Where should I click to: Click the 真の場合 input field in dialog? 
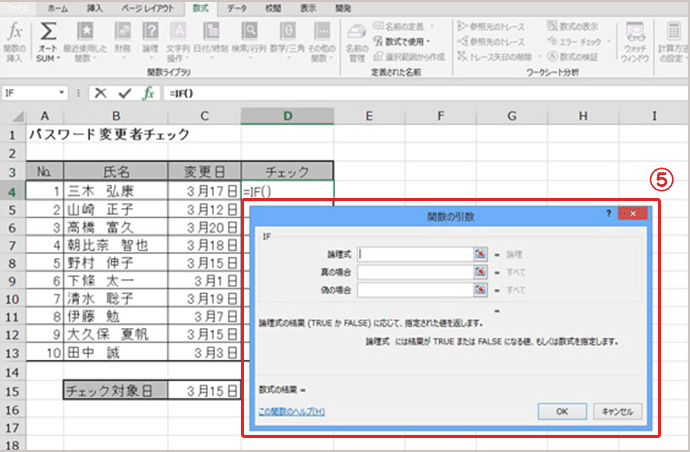pos(415,272)
